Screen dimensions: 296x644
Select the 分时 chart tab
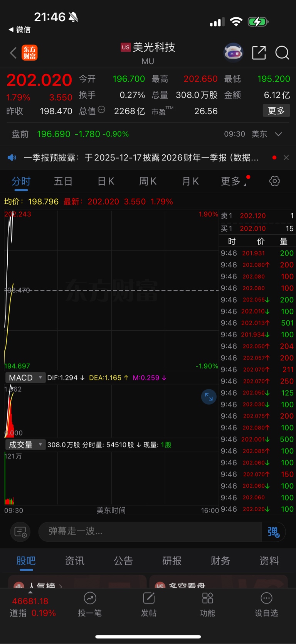(21, 181)
